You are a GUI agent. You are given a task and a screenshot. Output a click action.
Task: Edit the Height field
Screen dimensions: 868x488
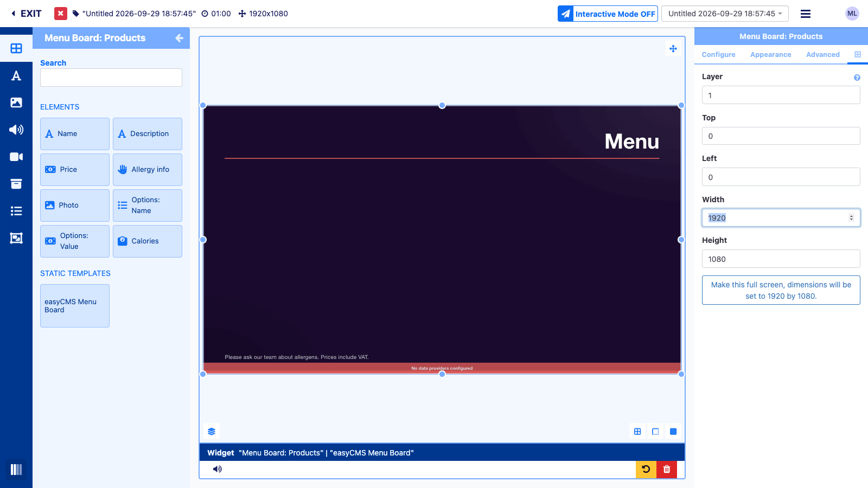[781, 259]
